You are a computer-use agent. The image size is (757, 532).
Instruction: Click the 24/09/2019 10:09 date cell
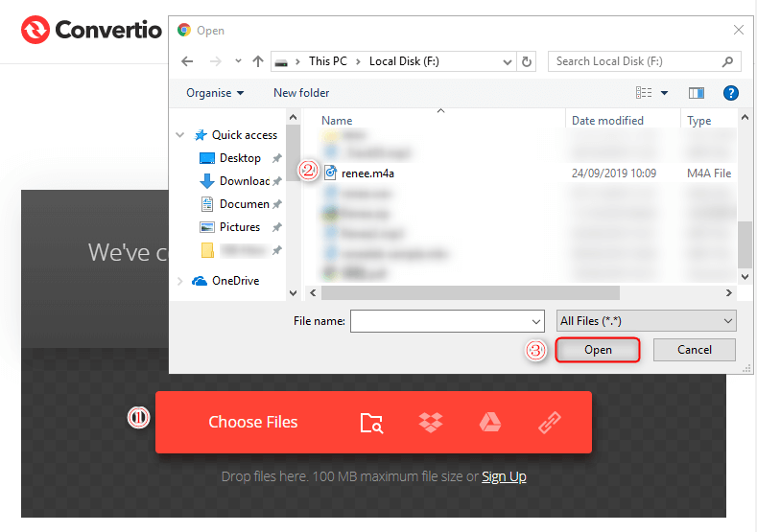pyautogui.click(x=614, y=173)
